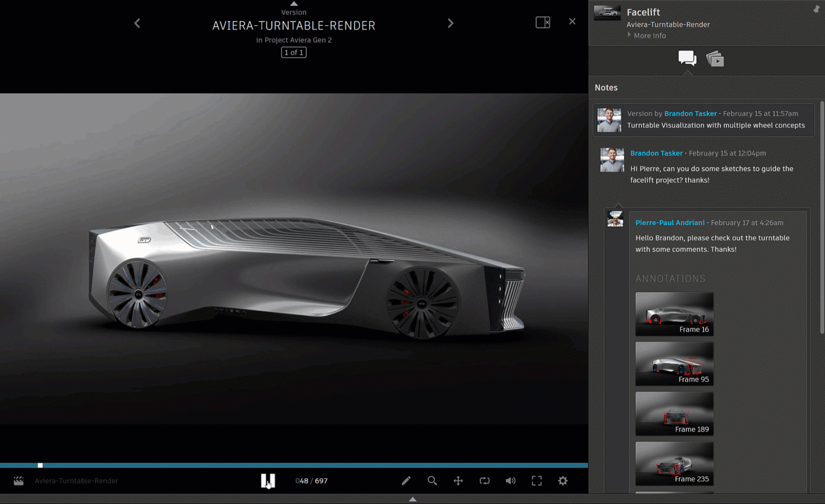Open Pierre-Paul Andriani's profile link
Screen dimensions: 825x504
point(670,223)
